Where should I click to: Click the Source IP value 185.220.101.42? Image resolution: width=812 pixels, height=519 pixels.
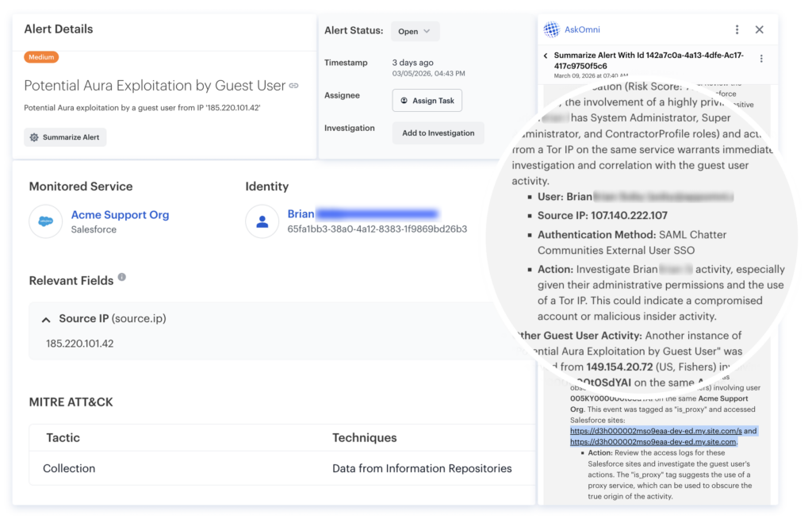click(79, 344)
